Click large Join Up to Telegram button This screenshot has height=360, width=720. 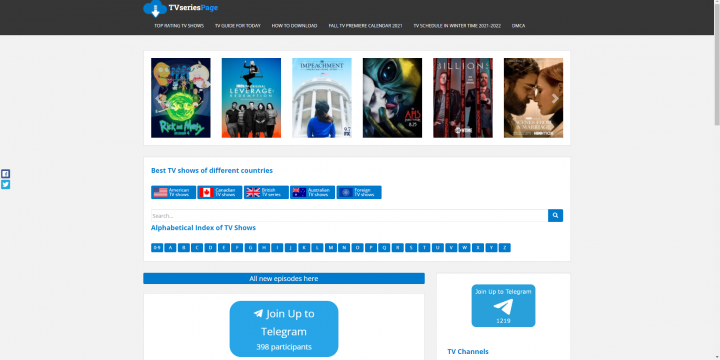(284, 329)
